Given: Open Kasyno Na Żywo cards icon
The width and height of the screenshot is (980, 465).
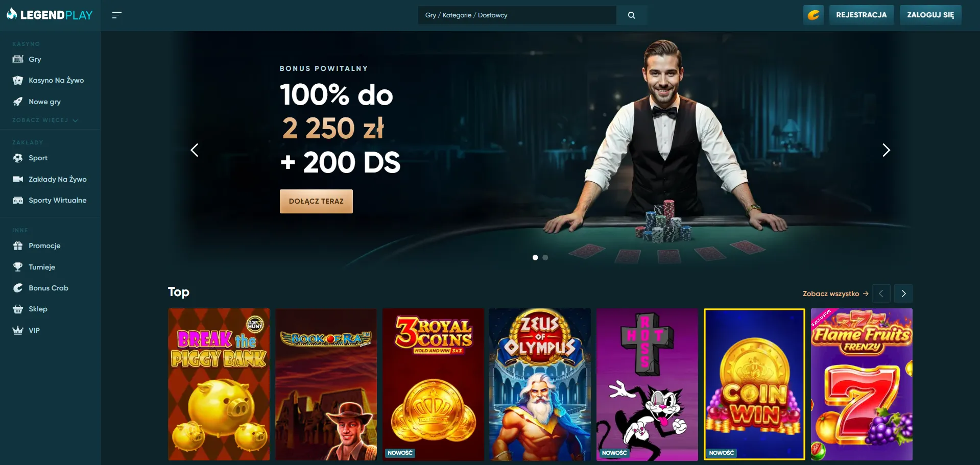Looking at the screenshot, I should point(18,80).
